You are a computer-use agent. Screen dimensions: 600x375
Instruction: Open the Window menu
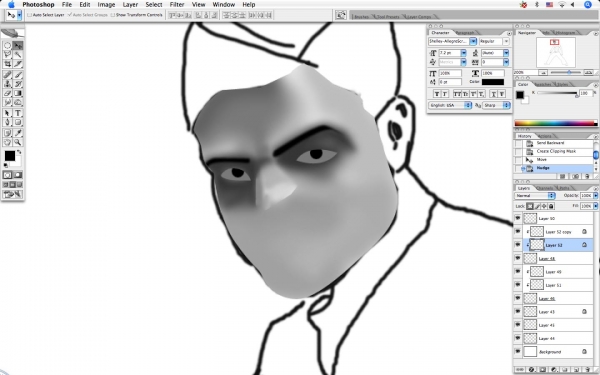(x=223, y=5)
